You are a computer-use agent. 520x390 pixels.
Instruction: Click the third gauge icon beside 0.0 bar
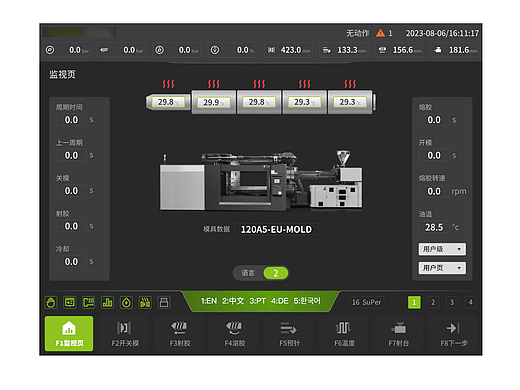pyautogui.click(x=160, y=50)
